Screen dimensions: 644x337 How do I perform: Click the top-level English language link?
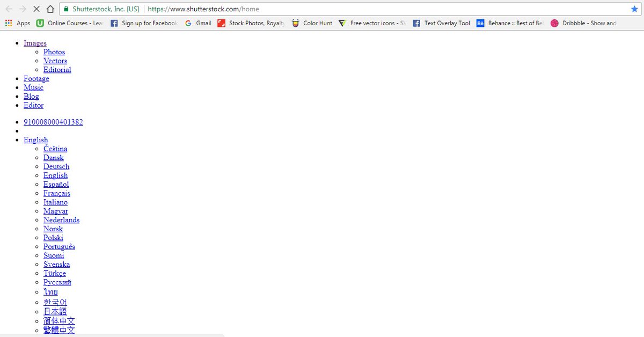point(36,140)
